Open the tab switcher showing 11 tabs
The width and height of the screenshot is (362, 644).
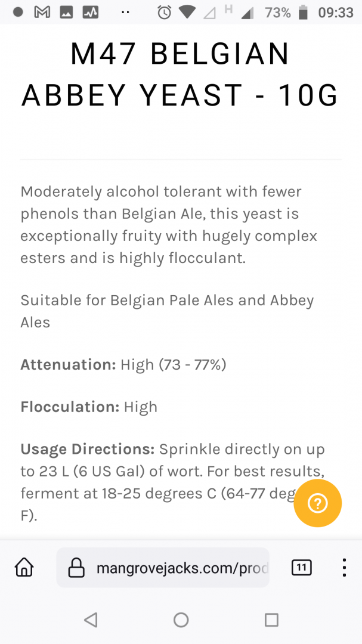click(x=301, y=568)
